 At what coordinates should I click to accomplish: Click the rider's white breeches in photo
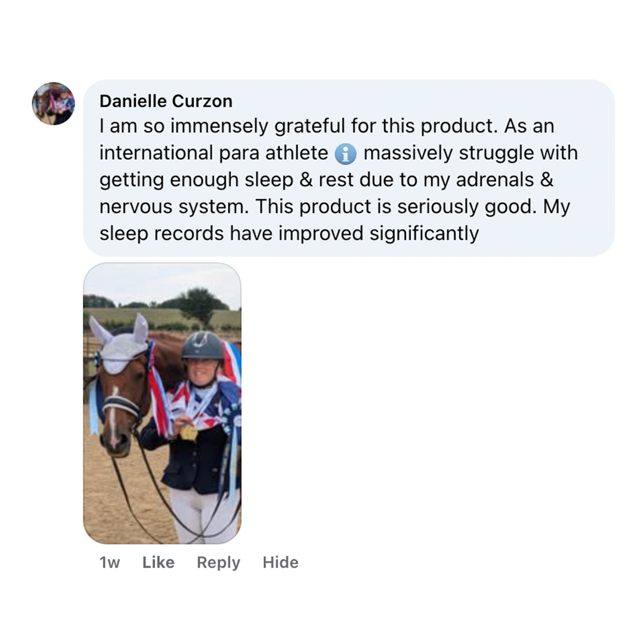click(x=203, y=513)
